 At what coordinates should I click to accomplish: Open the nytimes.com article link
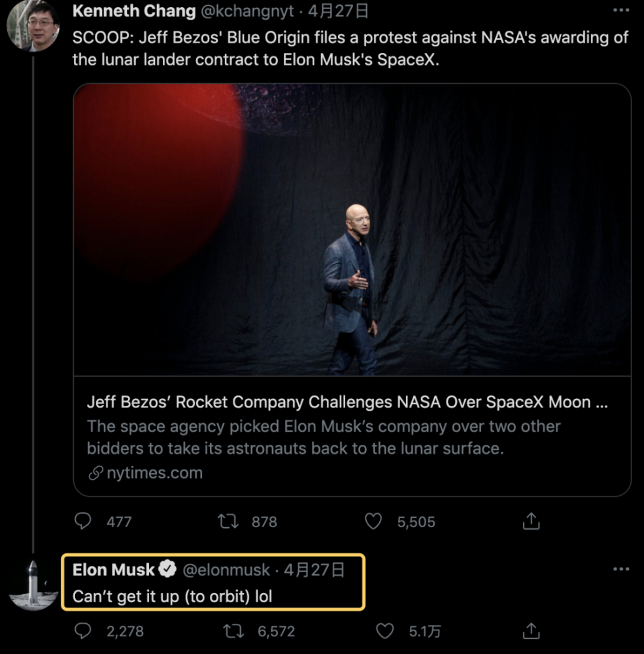154,473
